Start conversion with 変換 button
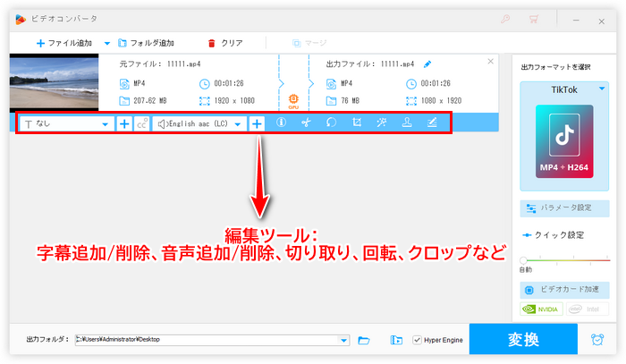626x364 pixels. tap(523, 339)
